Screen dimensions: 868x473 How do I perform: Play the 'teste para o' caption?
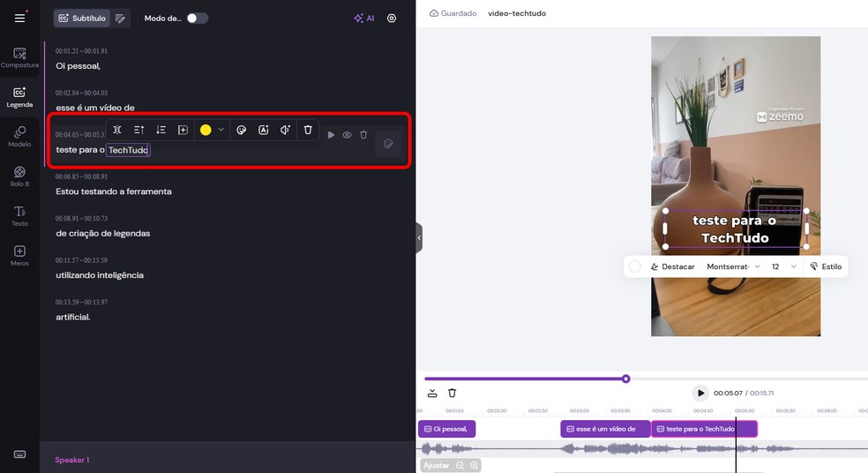[331, 135]
